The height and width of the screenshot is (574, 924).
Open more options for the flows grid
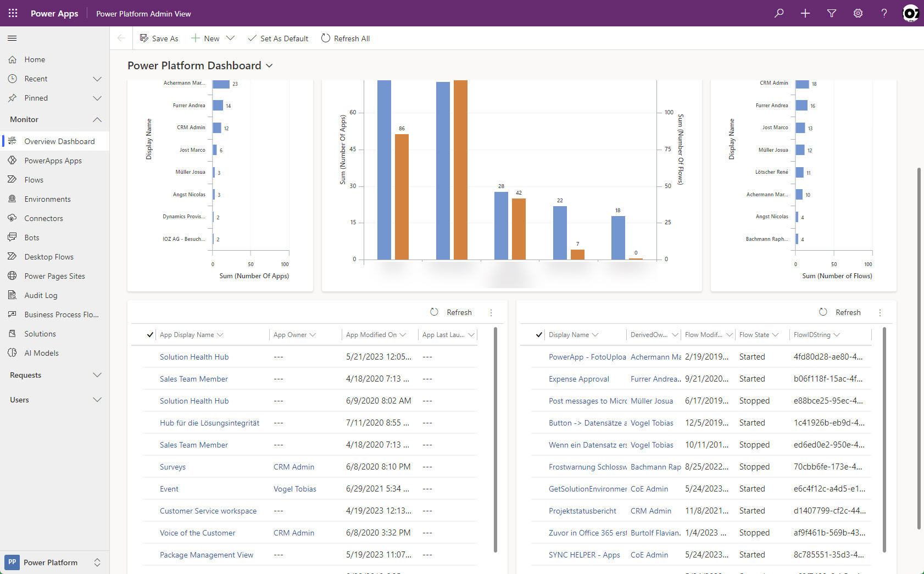click(x=880, y=312)
